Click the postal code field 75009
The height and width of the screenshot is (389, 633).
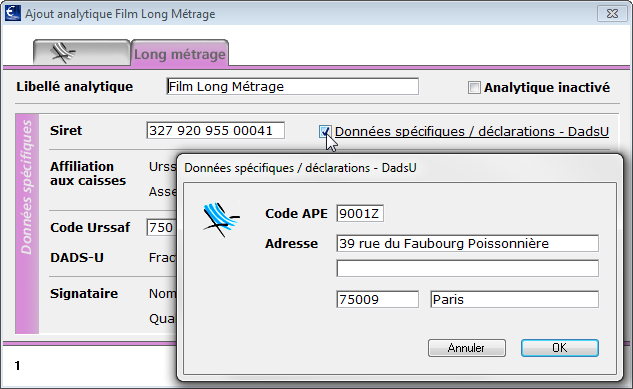(x=377, y=299)
